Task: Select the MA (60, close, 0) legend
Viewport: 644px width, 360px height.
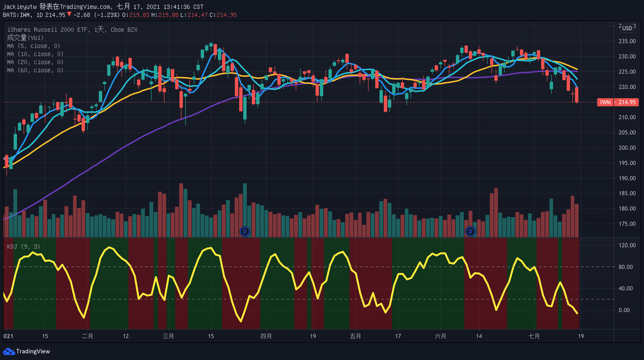Action: pyautogui.click(x=35, y=70)
